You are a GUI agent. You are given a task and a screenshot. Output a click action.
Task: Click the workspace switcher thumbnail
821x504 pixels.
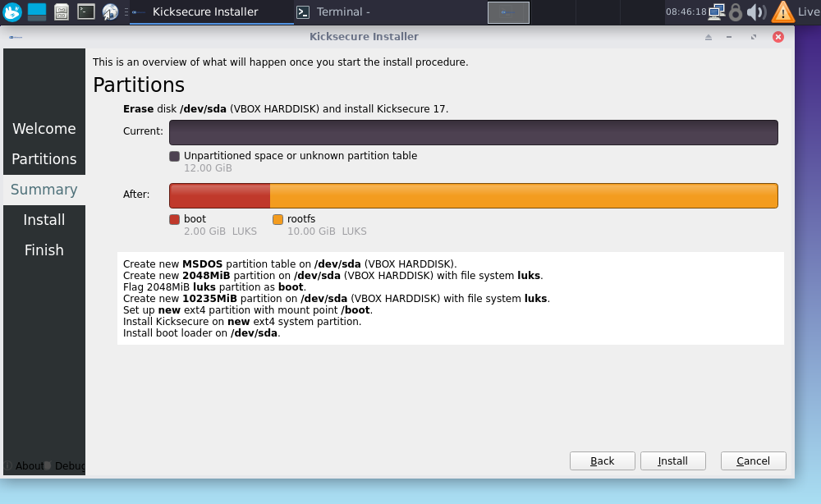[508, 12]
